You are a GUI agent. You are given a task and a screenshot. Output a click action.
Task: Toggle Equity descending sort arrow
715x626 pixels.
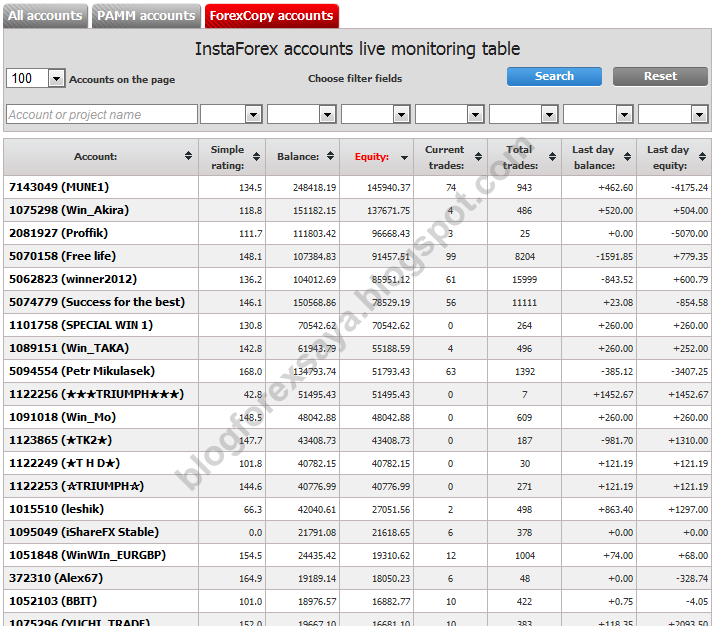click(404, 158)
